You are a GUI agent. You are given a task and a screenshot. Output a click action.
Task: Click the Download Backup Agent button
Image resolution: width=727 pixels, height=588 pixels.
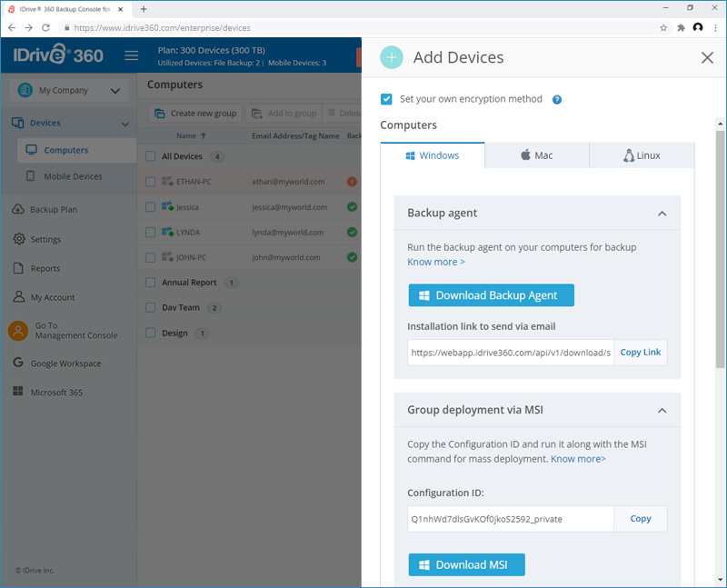(491, 295)
